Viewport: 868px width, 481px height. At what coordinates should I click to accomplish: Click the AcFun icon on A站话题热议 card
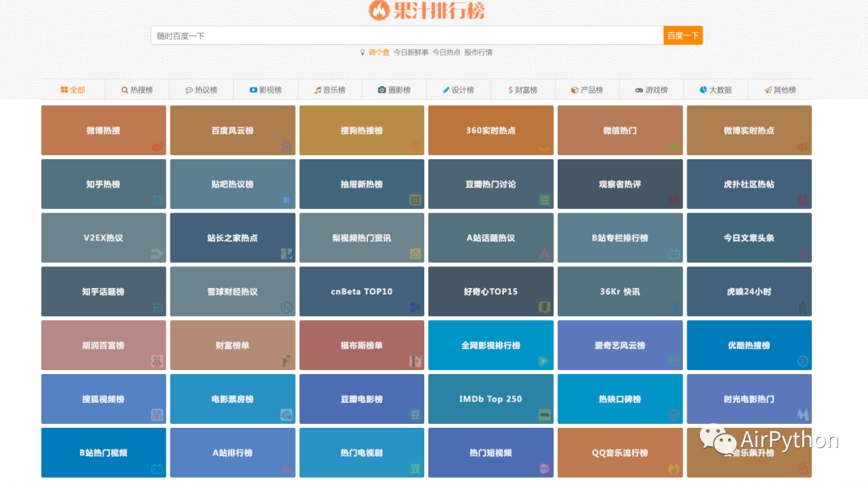click(545, 254)
